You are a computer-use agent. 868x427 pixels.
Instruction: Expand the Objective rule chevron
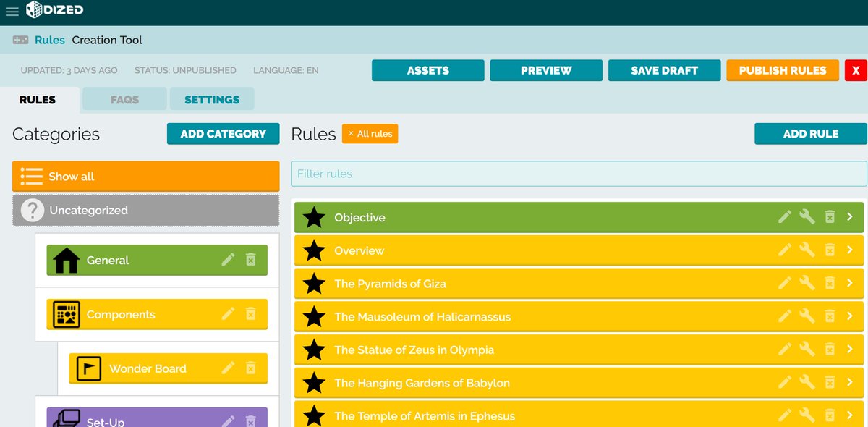(851, 216)
